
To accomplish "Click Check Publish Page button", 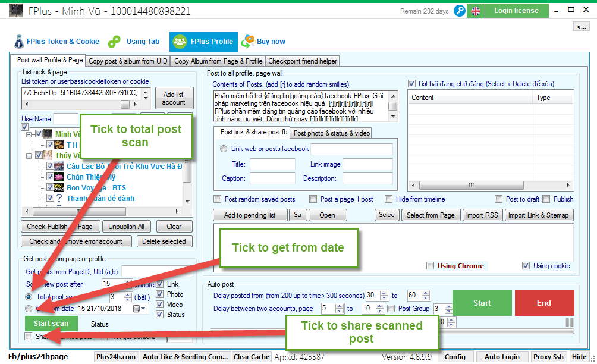I will (x=61, y=227).
